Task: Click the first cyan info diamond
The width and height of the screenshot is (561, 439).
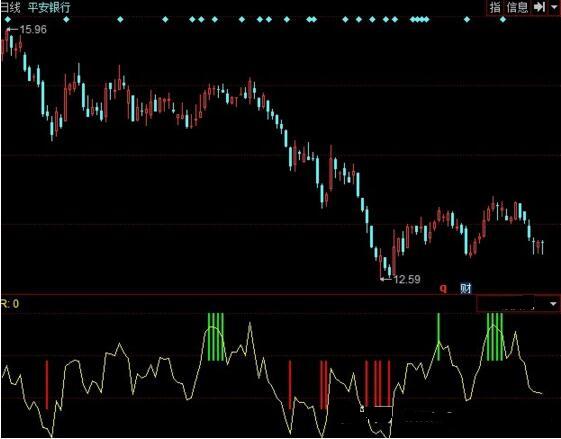Action: [x=8, y=19]
